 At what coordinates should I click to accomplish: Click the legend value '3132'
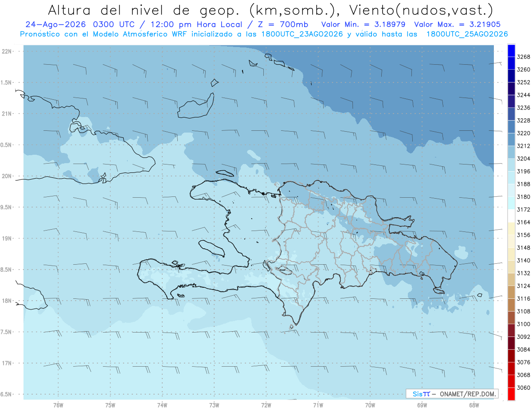[x=524, y=273]
